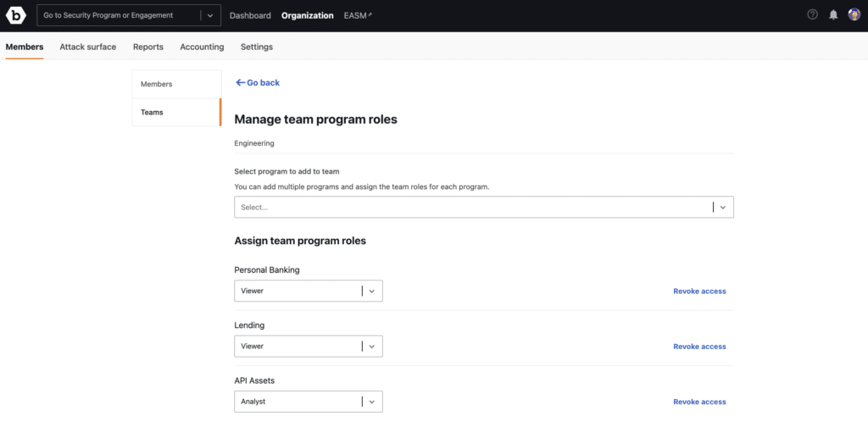The image size is (868, 444).
Task: Open the Settings tab
Action: [257, 47]
